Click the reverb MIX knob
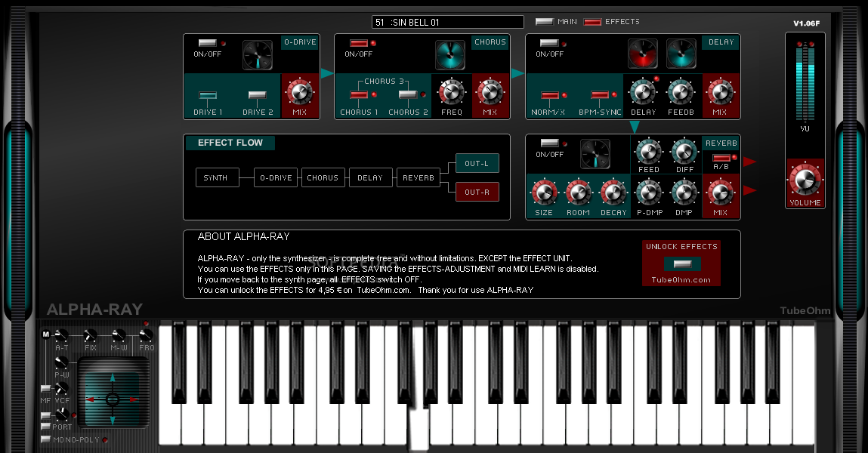This screenshot has height=453, width=868. pyautogui.click(x=720, y=193)
